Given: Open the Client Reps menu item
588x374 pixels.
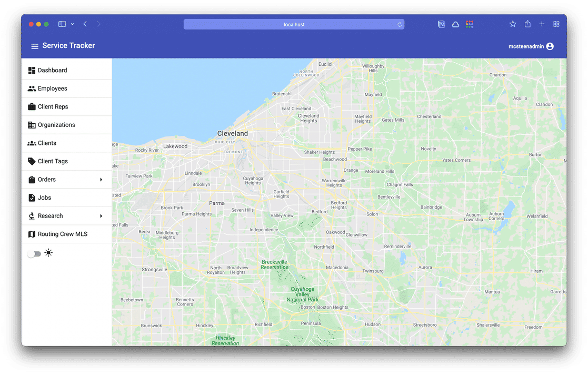Looking at the screenshot, I should (x=67, y=106).
